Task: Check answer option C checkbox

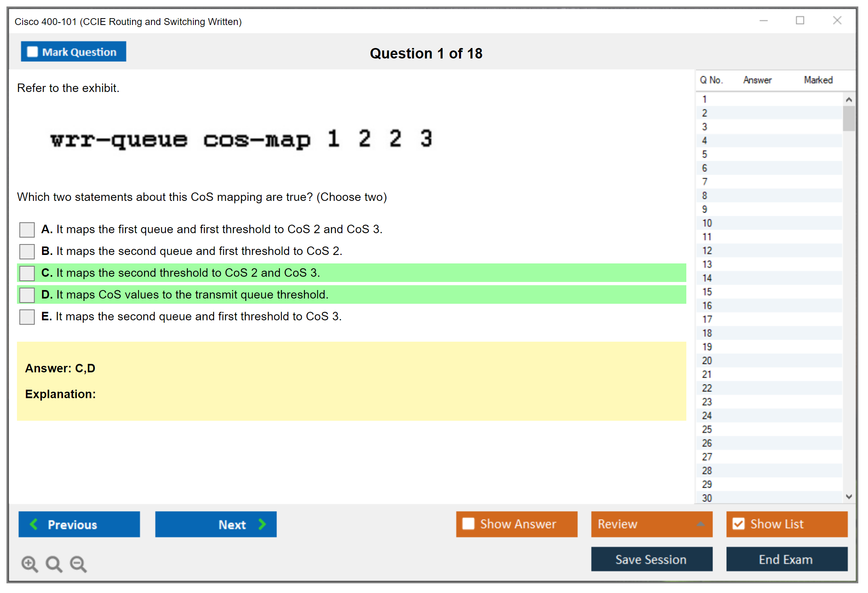Action: coord(27,273)
